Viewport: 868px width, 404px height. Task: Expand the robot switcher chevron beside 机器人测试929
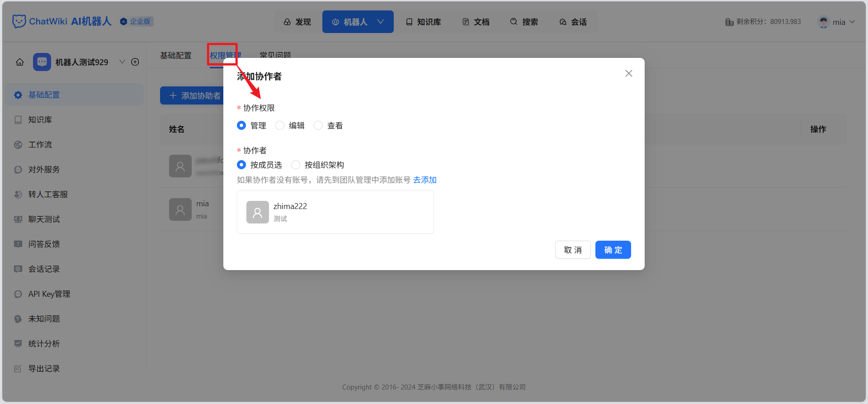click(122, 62)
